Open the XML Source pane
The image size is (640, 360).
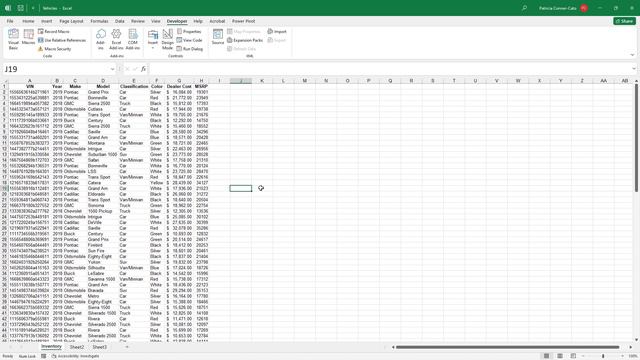(218, 37)
